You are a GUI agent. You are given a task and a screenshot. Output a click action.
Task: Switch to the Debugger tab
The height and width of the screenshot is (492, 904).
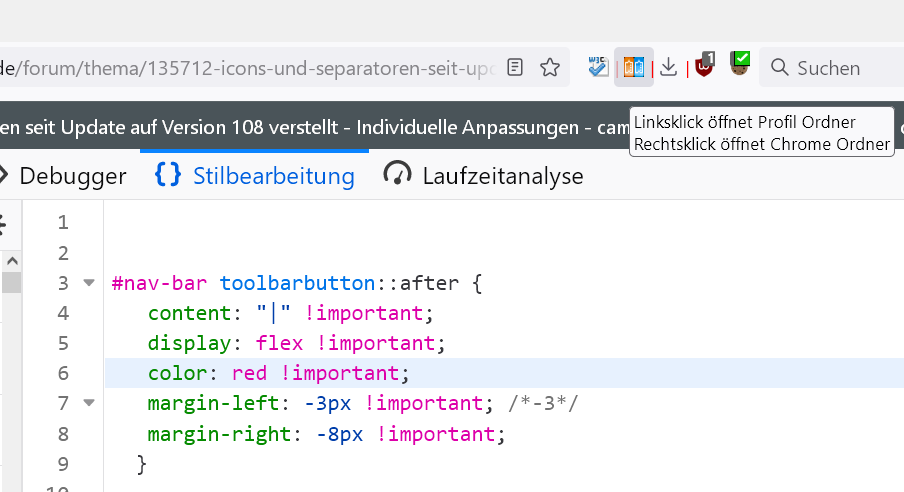(x=72, y=176)
